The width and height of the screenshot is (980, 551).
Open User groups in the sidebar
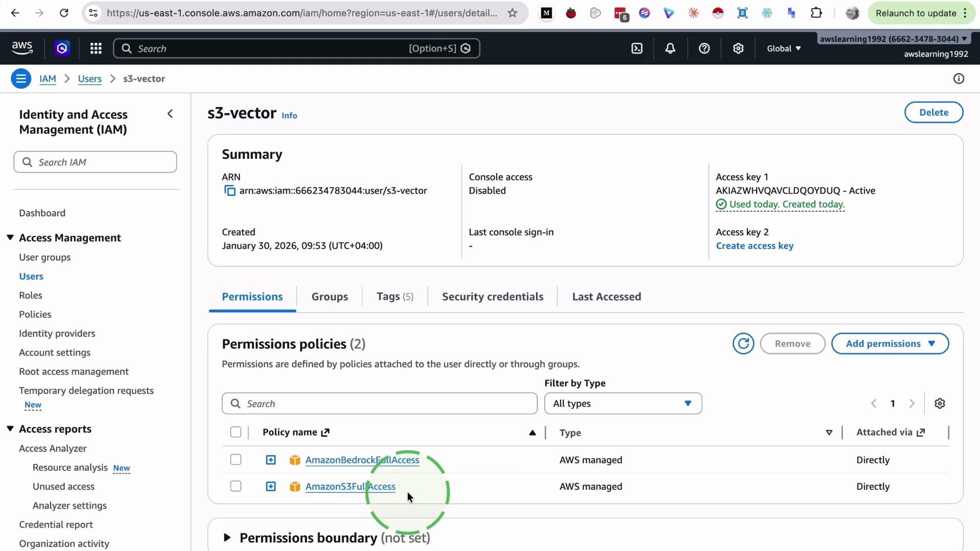point(45,258)
